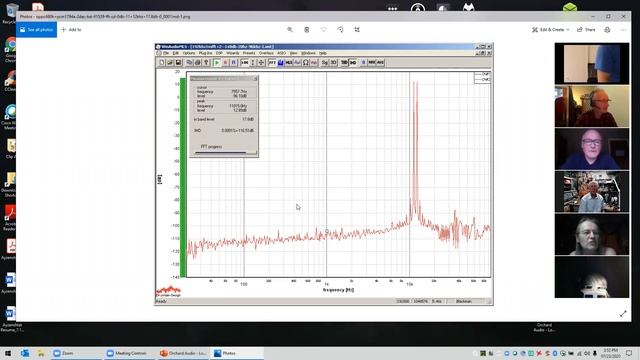Toggle the 3D view toolbar button
640x360 pixels.
point(333,62)
